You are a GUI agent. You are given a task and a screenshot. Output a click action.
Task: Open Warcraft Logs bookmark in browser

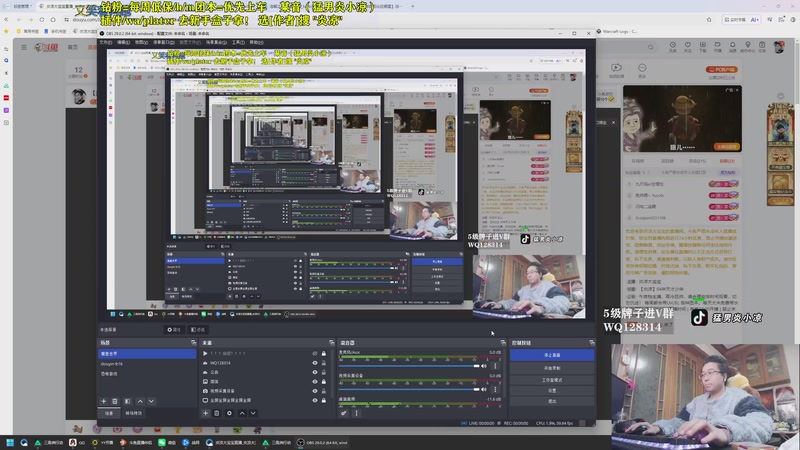pos(618,31)
